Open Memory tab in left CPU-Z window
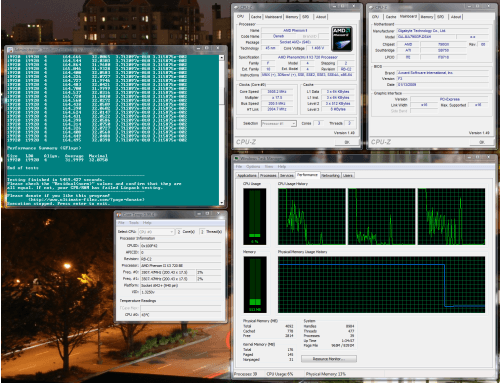This screenshot has width=500, height=383. click(x=292, y=17)
